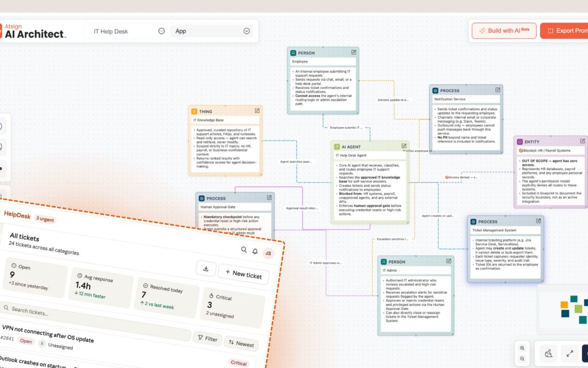Edit the Notification Service PROCESS node
This screenshot has width=588, height=368.
[498, 90]
